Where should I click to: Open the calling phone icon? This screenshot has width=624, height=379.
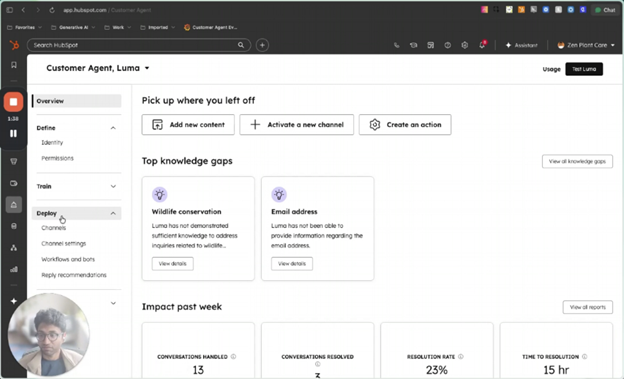tap(396, 45)
